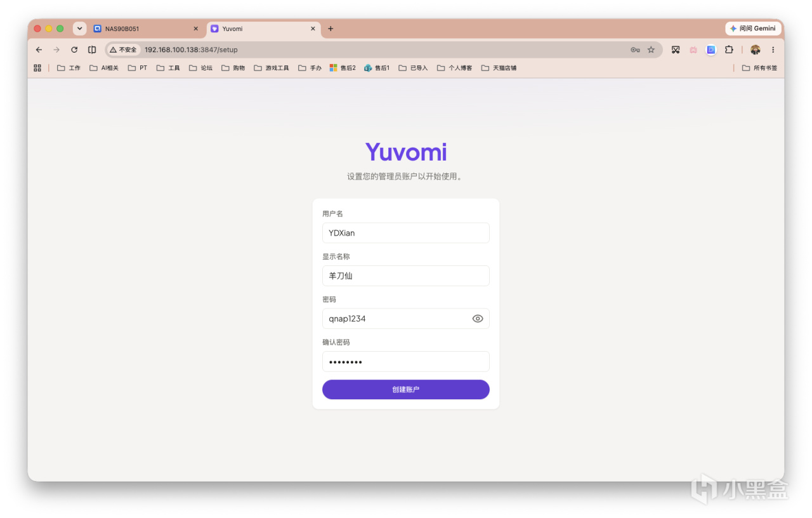Image resolution: width=812 pixels, height=518 pixels.
Task: Open the tab search dropdown arrow
Action: coord(79,29)
